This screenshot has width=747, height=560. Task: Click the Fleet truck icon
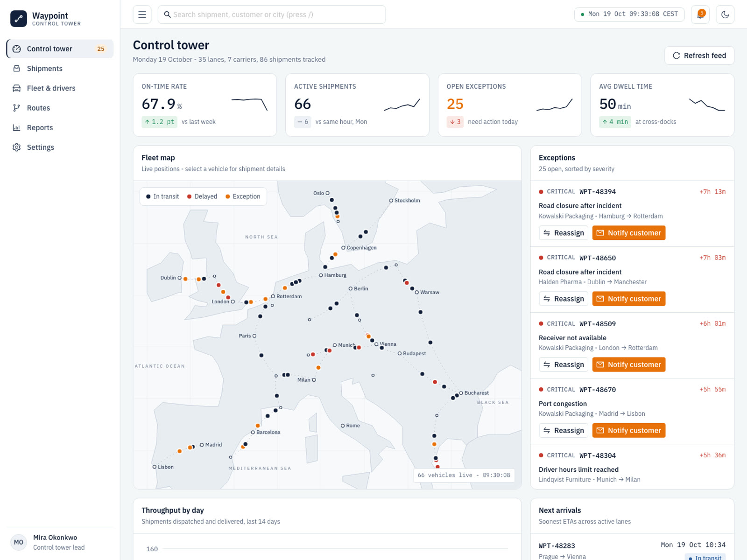click(17, 88)
